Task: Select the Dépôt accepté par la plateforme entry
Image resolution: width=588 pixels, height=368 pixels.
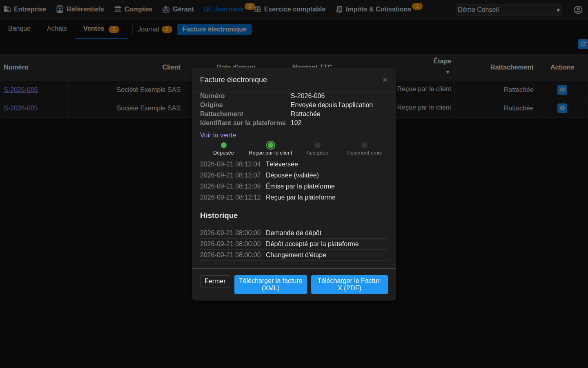Action: 294,244
